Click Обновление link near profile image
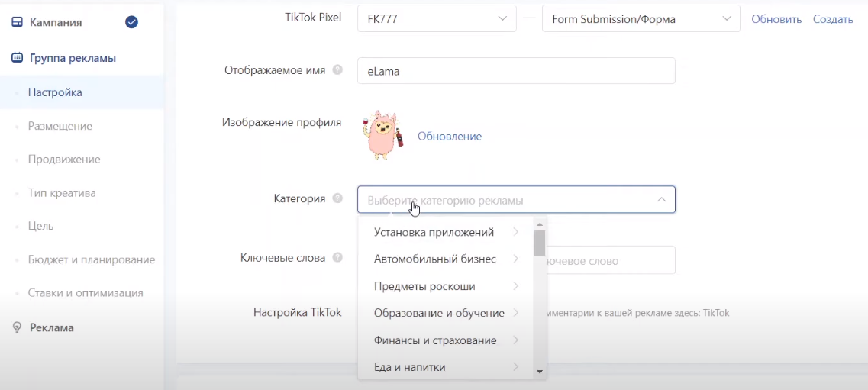 [x=449, y=136]
